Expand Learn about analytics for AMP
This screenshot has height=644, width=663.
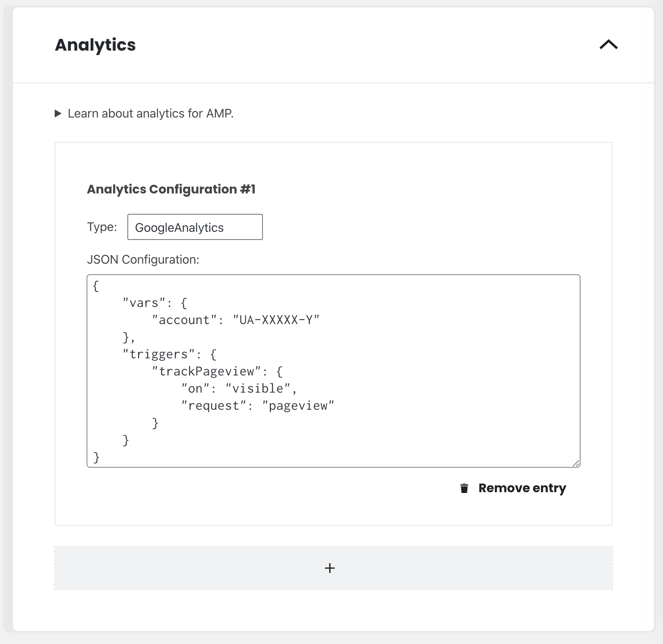click(144, 113)
